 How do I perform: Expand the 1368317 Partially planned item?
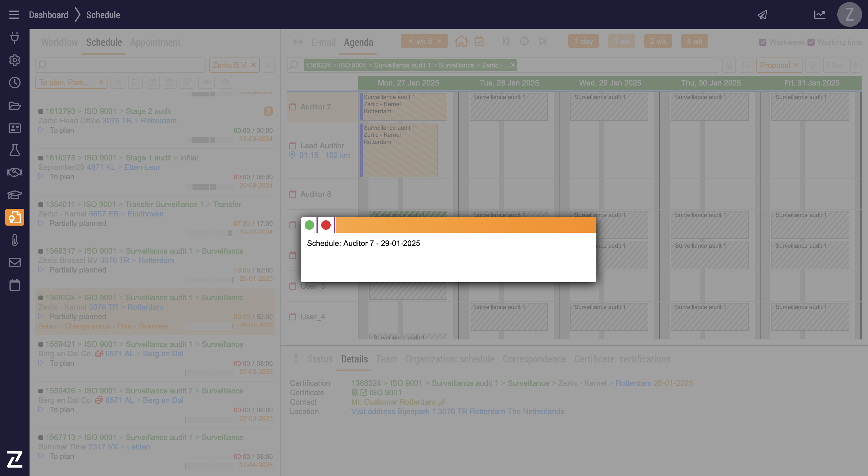pos(41,270)
